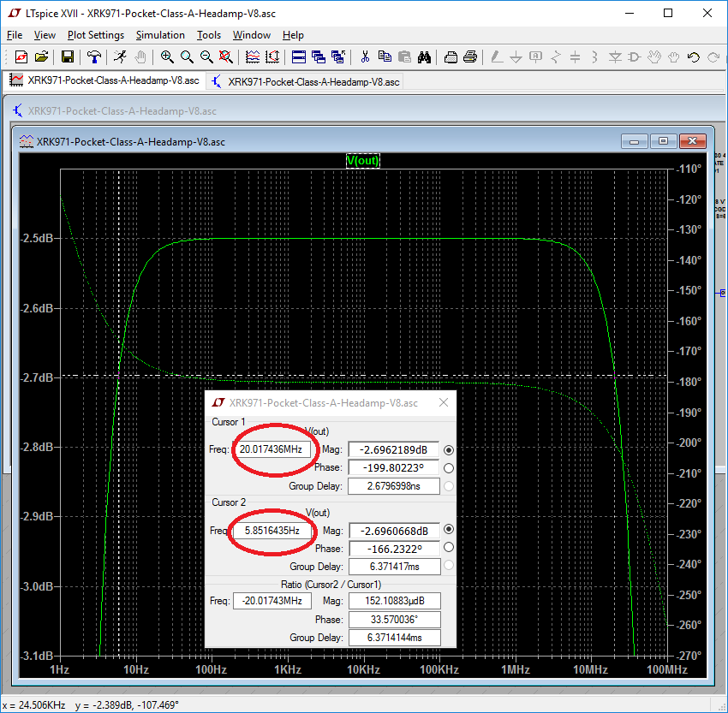The image size is (728, 713).
Task: Click the Zoom Full Extents crossed magnifier
Action: 225,57
